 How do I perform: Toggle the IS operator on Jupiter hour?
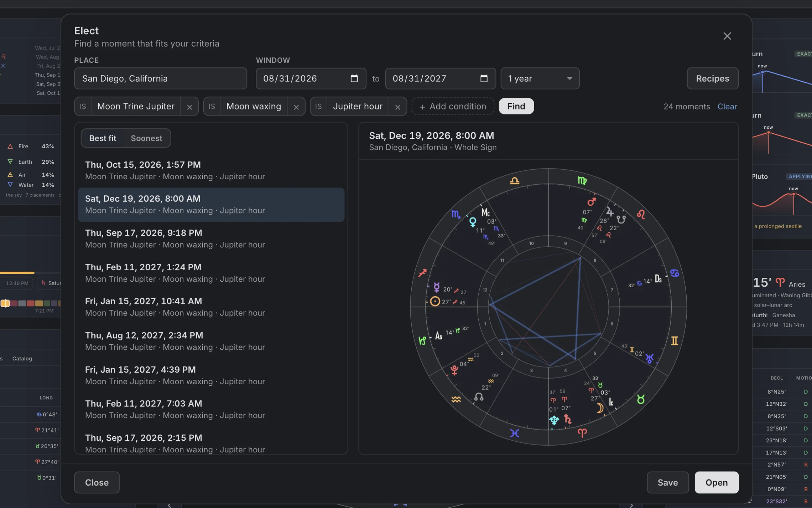(318, 107)
